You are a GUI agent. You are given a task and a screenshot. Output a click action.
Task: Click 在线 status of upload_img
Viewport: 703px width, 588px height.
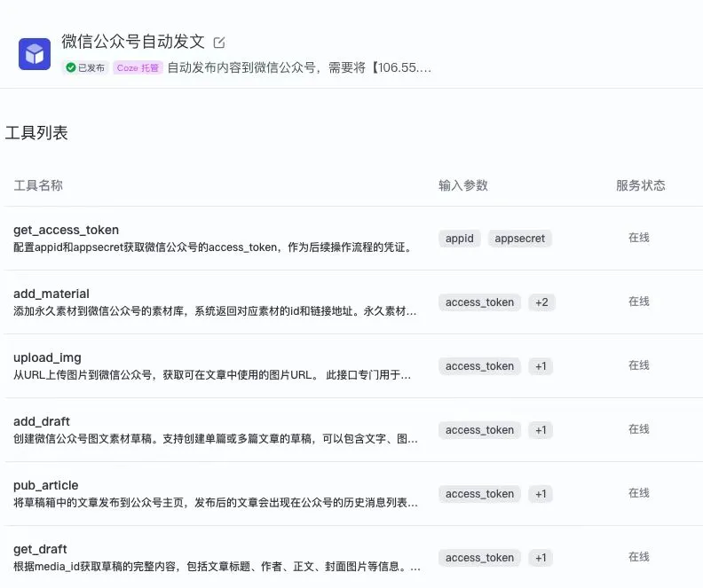[639, 365]
